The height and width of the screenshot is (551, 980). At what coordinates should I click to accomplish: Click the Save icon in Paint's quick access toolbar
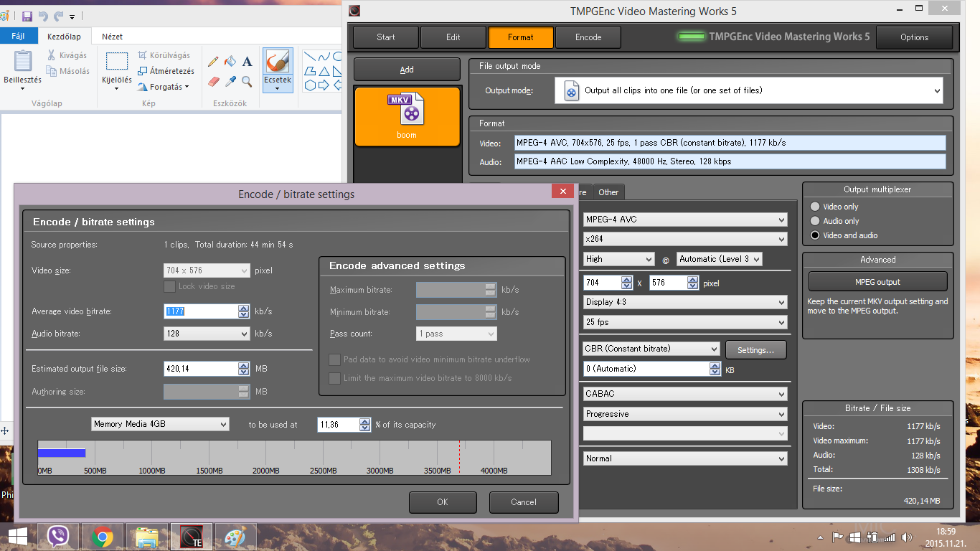27,16
